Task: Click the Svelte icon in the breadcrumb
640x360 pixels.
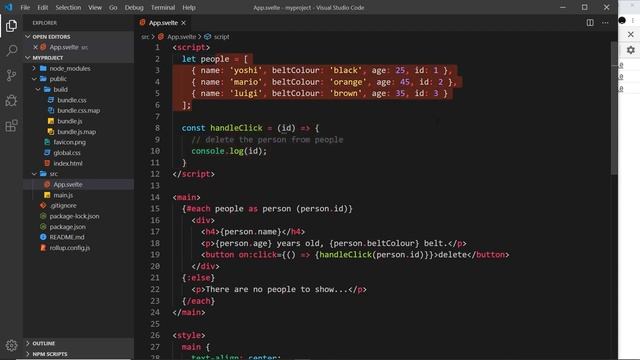Action: 161,37
